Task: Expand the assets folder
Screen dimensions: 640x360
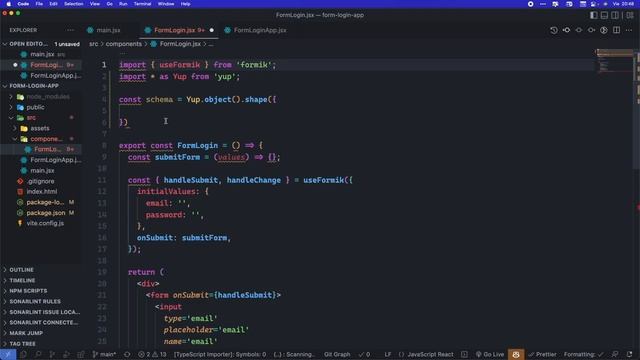Action: 15,128
